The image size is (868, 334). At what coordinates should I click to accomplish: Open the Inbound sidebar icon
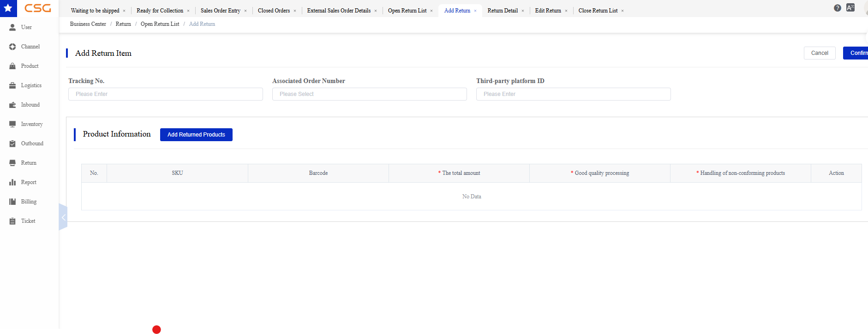click(x=12, y=105)
